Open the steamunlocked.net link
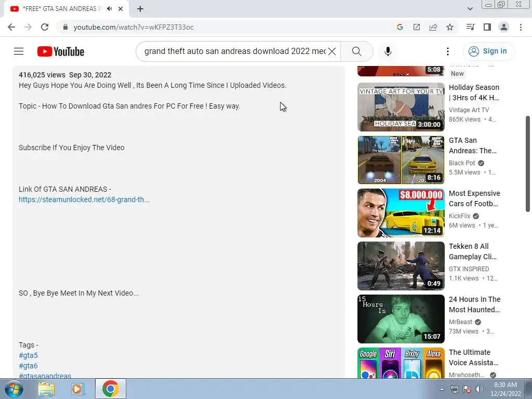Screen dimensions: 532x399 tap(84, 199)
